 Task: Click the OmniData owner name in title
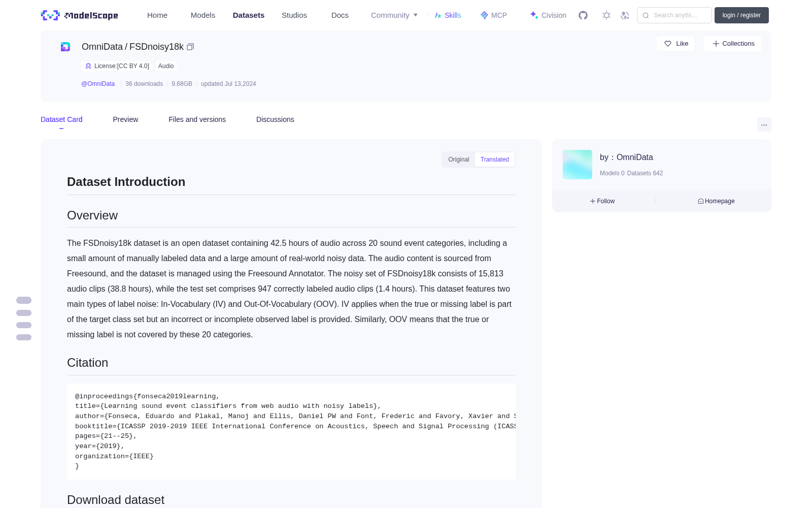pyautogui.click(x=102, y=47)
